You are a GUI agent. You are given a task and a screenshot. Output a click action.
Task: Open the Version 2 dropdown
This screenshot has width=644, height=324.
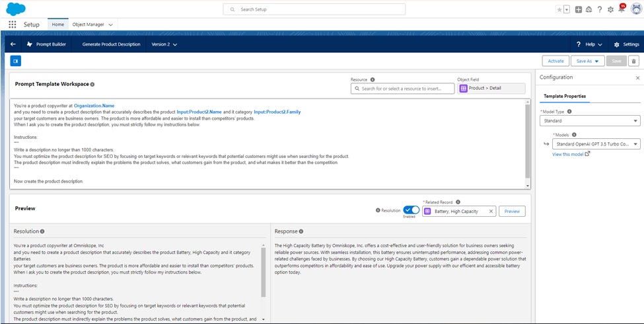point(164,44)
